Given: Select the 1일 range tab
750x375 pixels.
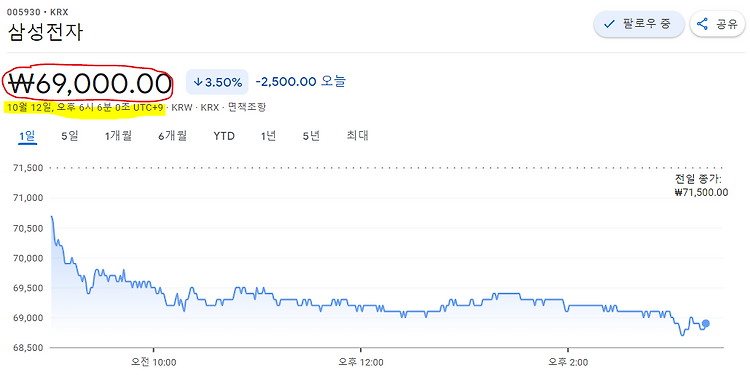Looking at the screenshot, I should click(x=28, y=136).
